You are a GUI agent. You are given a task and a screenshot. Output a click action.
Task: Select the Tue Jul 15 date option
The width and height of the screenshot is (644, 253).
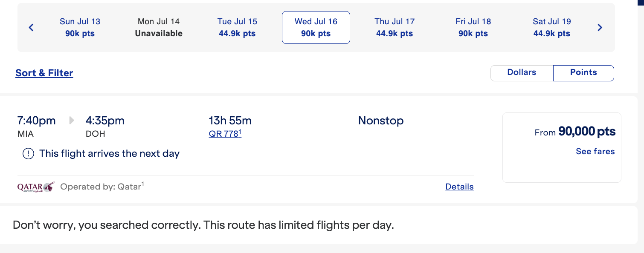(237, 27)
